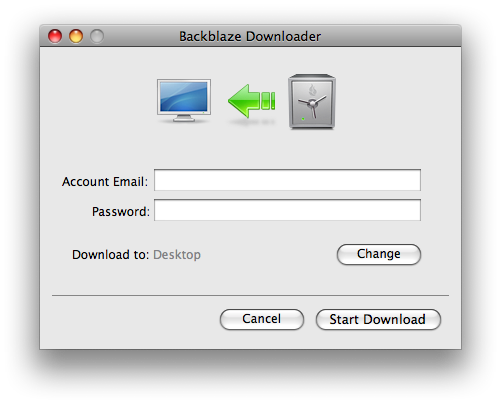Click the 'Backblaze Downloader' window title

coord(250,37)
